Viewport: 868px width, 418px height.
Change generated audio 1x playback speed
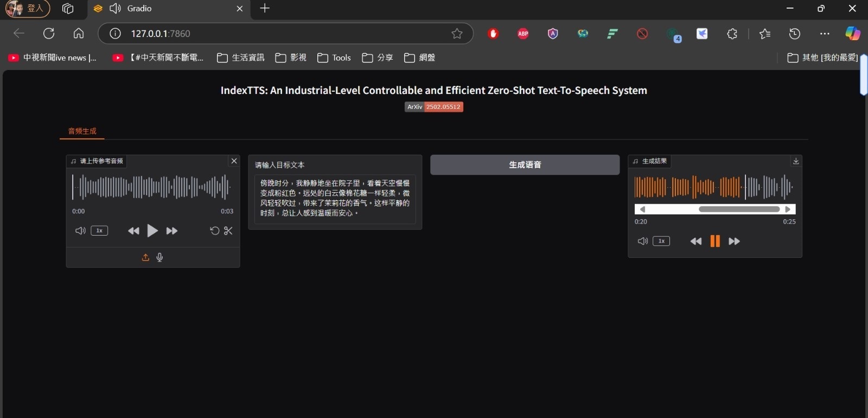661,241
